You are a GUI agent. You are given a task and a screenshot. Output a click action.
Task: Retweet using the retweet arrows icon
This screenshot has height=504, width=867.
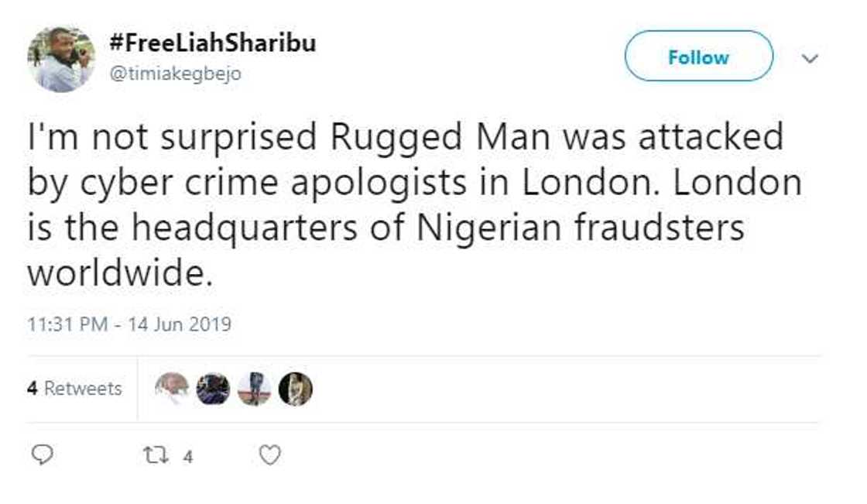tap(156, 456)
